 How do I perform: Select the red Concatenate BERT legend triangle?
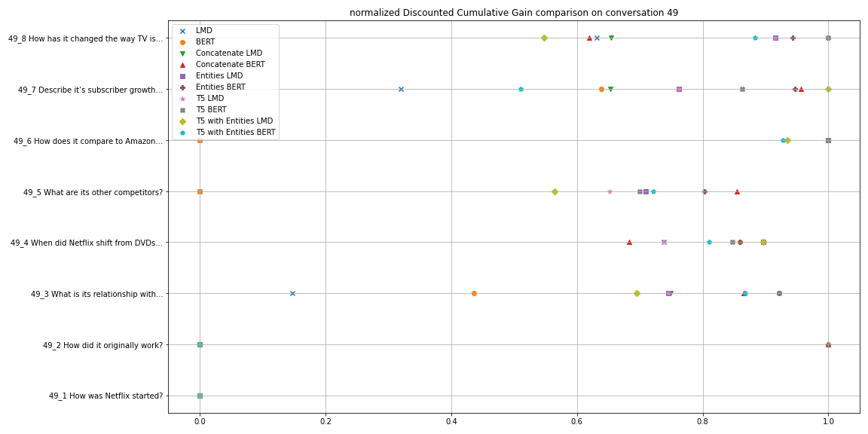[x=182, y=65]
